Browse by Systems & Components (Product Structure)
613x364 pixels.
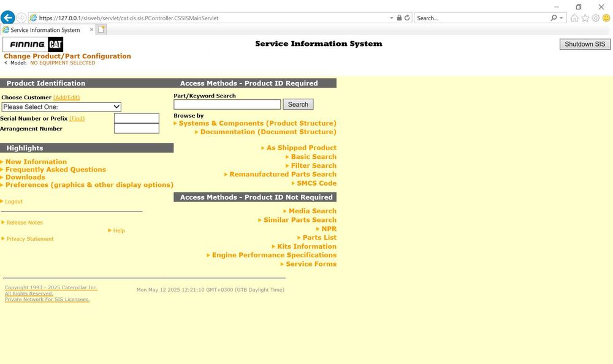coord(257,123)
